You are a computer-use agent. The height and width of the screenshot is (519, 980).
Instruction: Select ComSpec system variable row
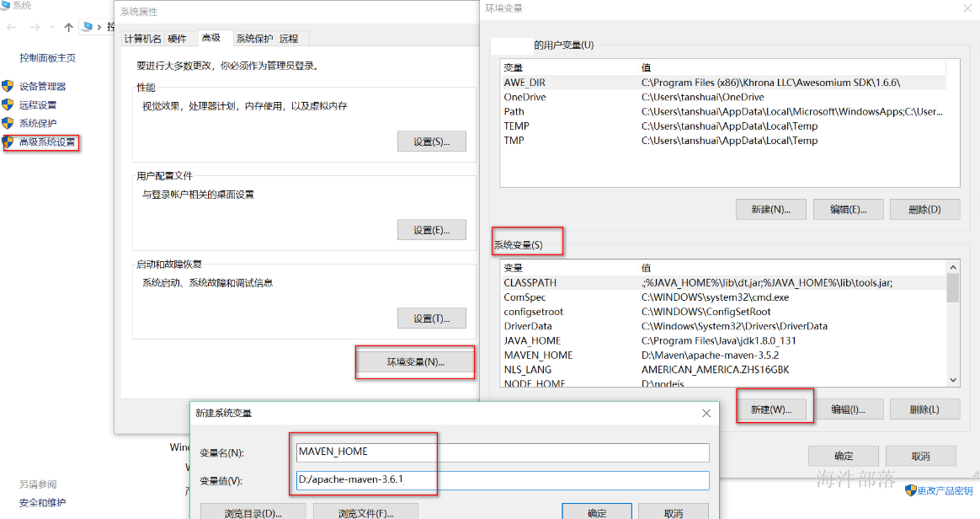point(724,297)
